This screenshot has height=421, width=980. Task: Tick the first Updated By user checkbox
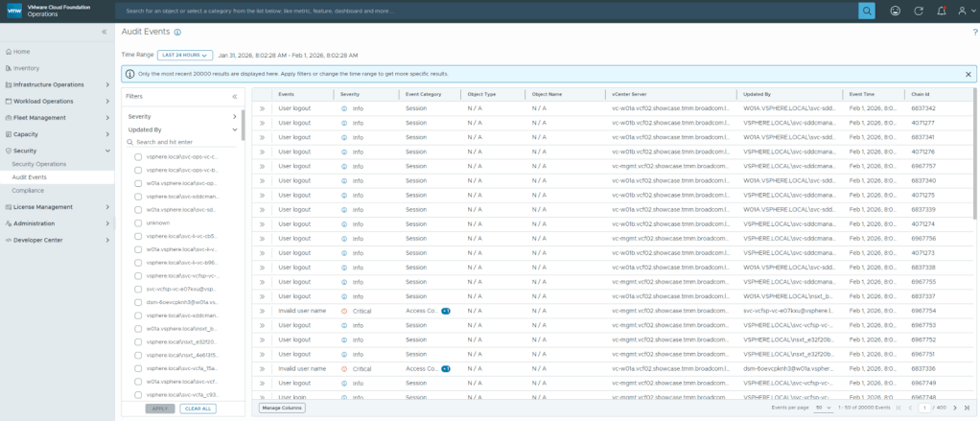(x=139, y=156)
